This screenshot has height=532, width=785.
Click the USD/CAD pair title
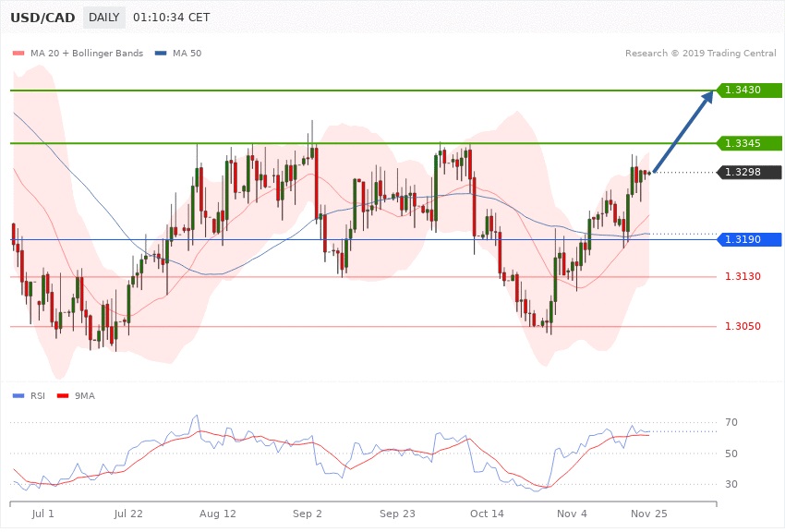[42, 18]
